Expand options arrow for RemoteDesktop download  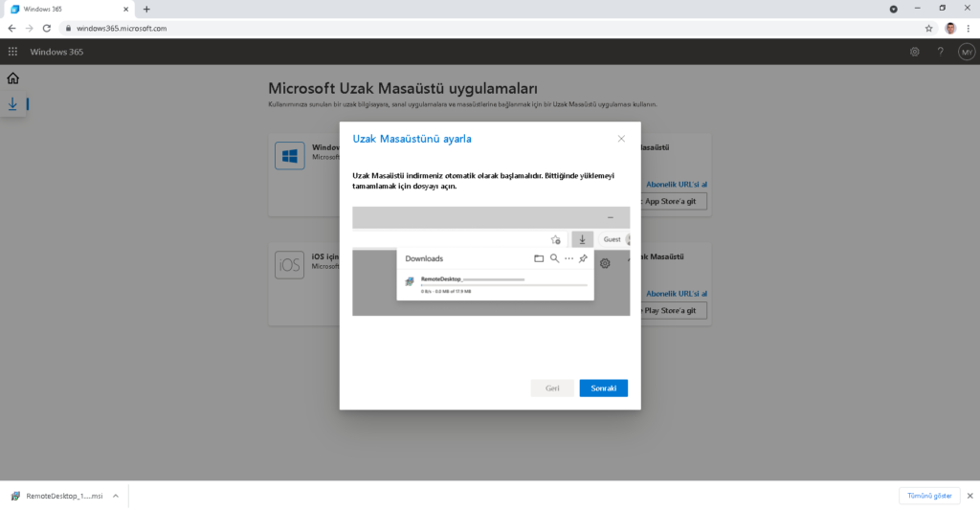point(116,496)
